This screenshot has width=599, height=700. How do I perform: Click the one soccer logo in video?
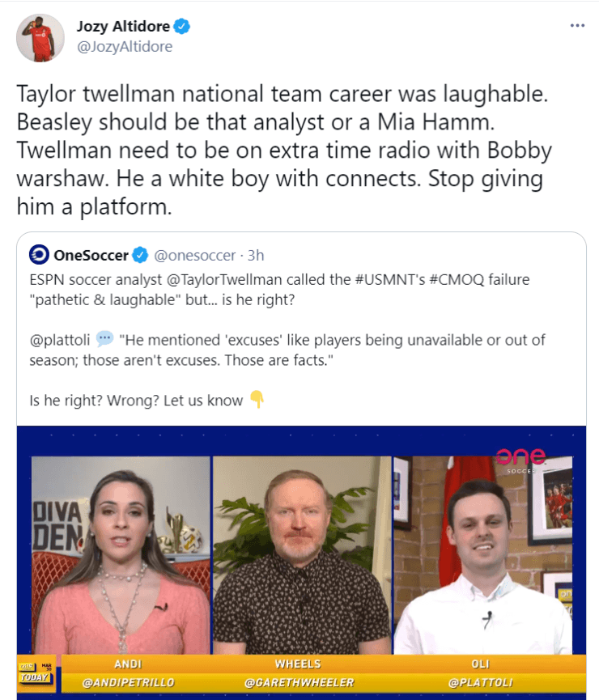tap(520, 460)
